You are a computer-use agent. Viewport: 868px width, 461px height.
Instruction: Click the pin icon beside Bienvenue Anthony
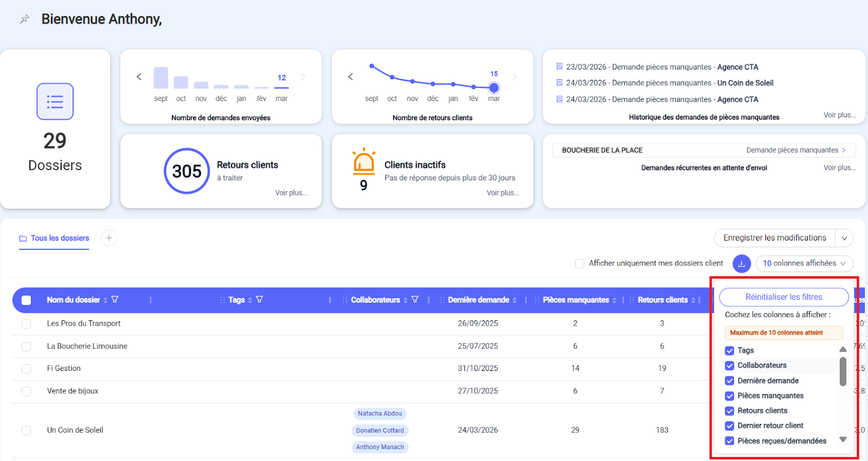24,20
